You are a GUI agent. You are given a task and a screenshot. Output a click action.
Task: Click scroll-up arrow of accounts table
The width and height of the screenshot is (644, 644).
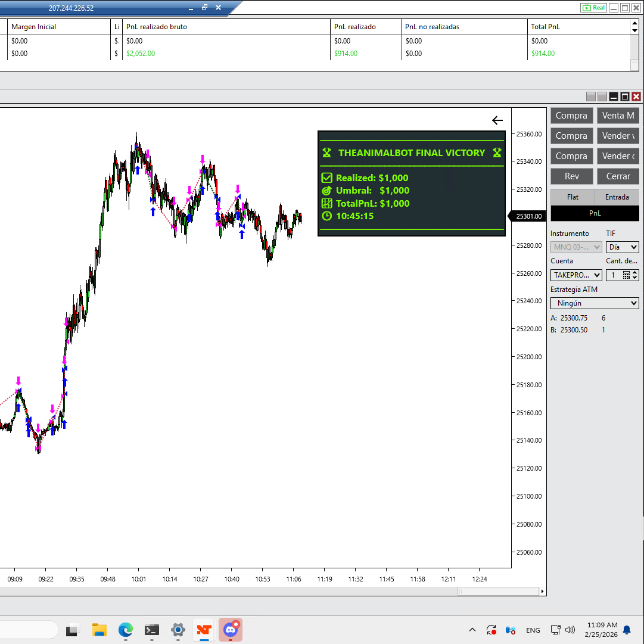pyautogui.click(x=634, y=24)
